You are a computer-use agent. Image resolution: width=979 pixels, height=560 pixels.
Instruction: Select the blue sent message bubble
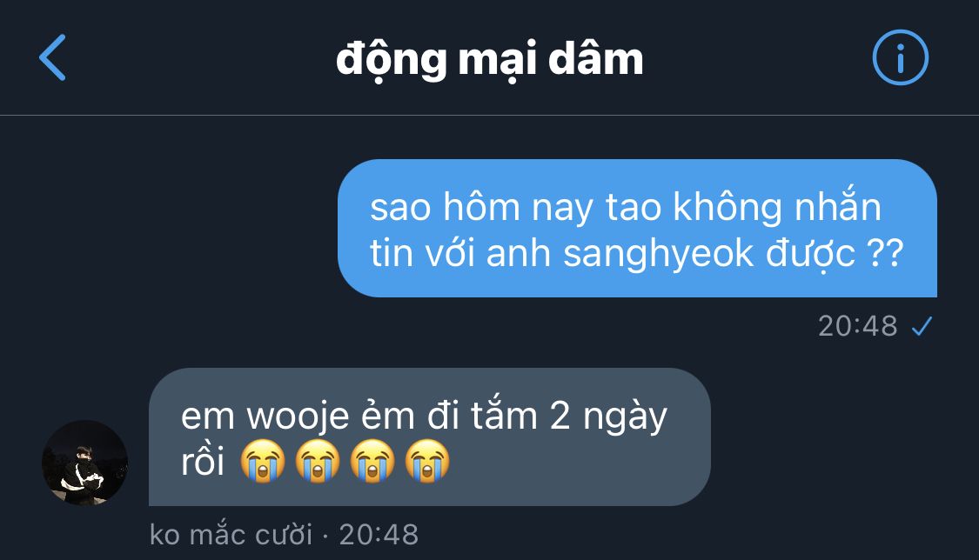[637, 228]
